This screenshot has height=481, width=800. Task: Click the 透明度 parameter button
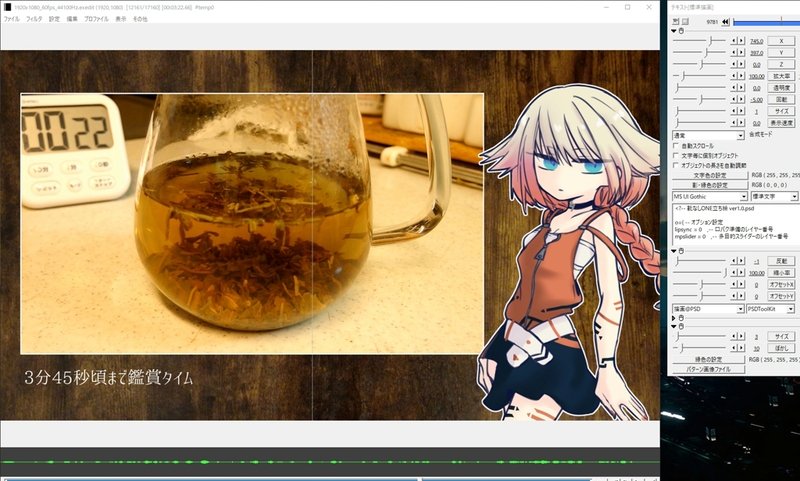[x=781, y=88]
